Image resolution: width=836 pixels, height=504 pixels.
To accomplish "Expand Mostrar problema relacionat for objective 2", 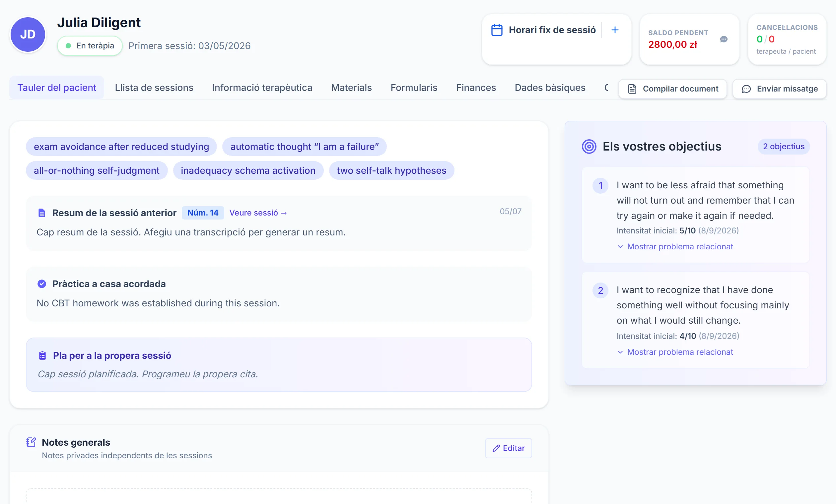I will tap(675, 352).
